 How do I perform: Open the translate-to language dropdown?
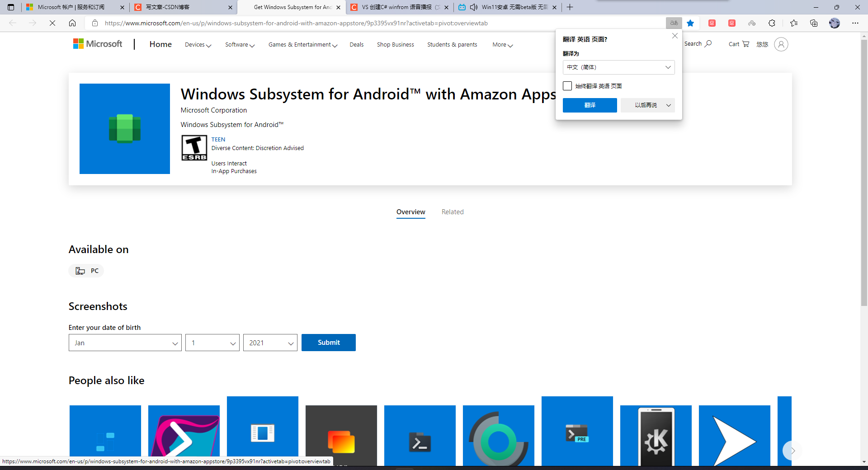click(x=618, y=67)
